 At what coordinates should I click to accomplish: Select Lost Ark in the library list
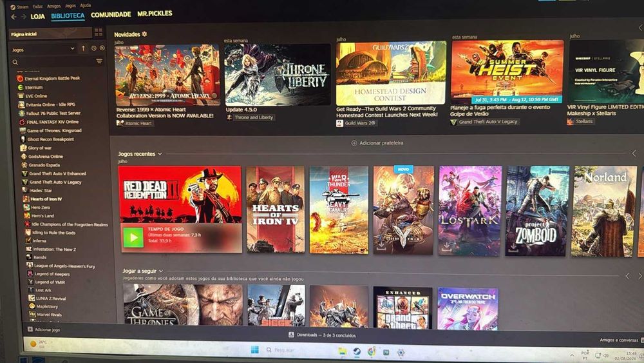tap(43, 290)
